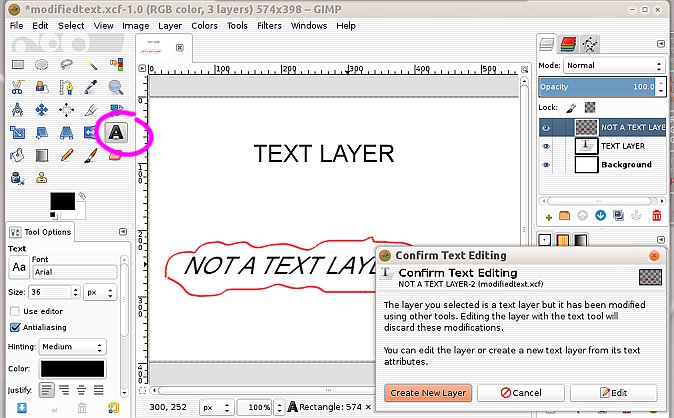Click the new layer group folder icon
The height and width of the screenshot is (418, 674).
coord(564,215)
